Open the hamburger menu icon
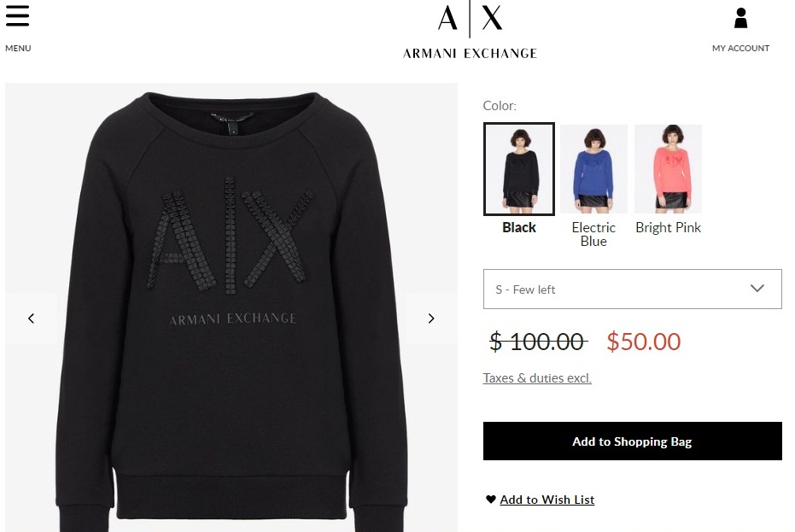Image resolution: width=795 pixels, height=532 pixels. click(x=18, y=15)
